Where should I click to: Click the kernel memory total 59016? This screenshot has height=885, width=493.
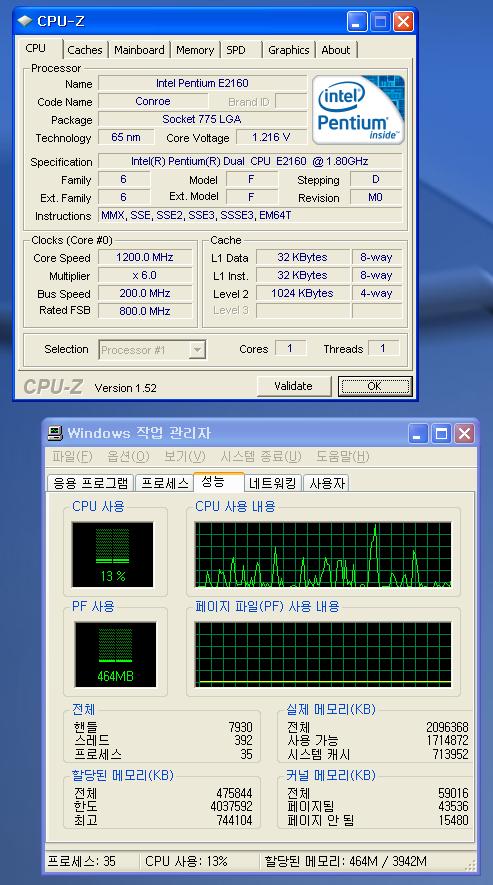click(x=453, y=793)
